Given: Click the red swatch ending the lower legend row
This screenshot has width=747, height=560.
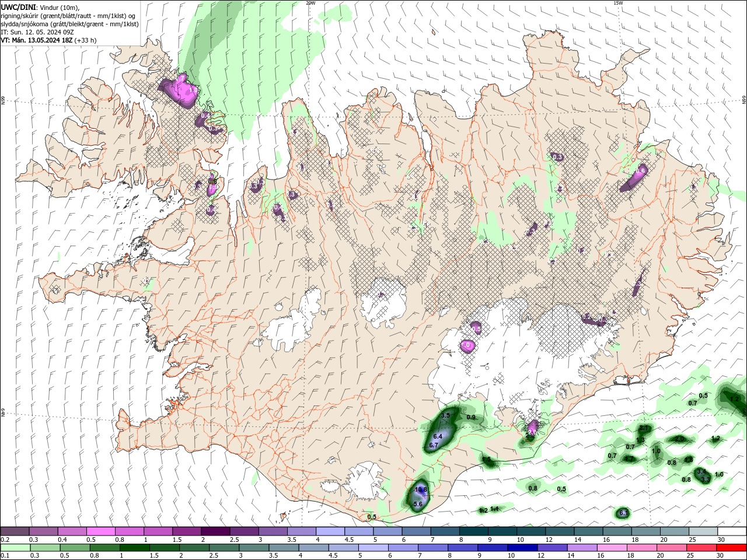Looking at the screenshot, I should coord(732,548).
